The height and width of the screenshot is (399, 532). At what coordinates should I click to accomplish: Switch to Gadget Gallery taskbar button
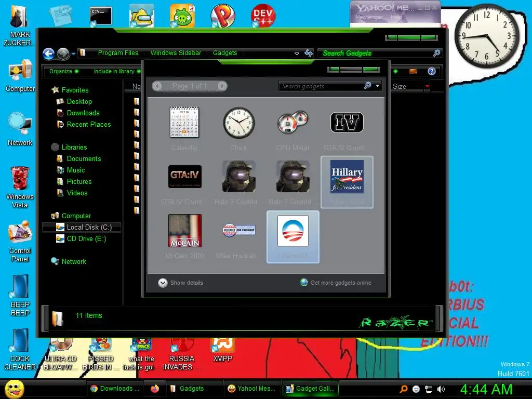click(x=310, y=389)
